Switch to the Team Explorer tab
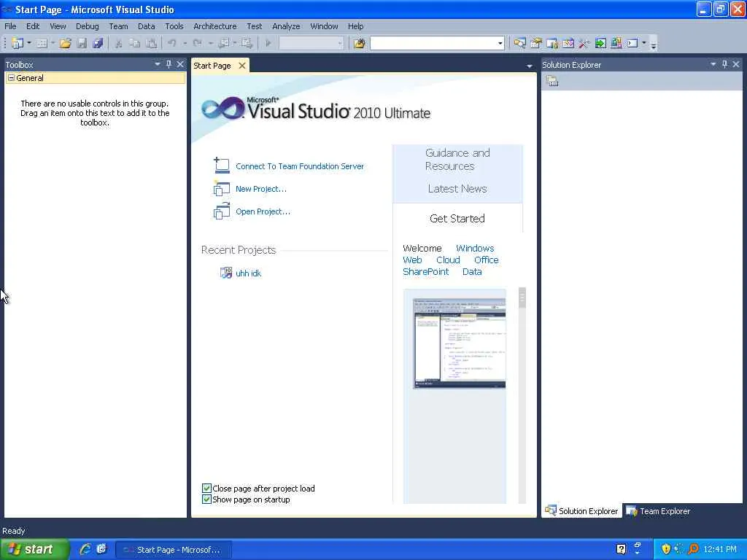747x560 pixels. [x=658, y=511]
